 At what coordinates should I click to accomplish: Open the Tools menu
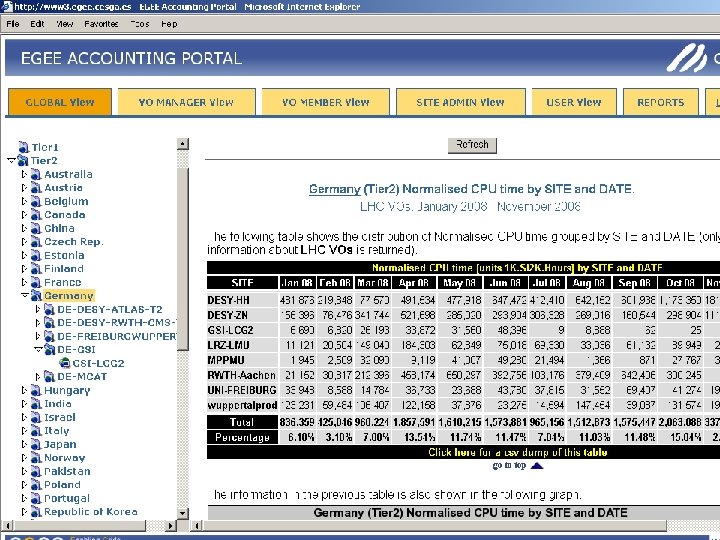[x=140, y=24]
